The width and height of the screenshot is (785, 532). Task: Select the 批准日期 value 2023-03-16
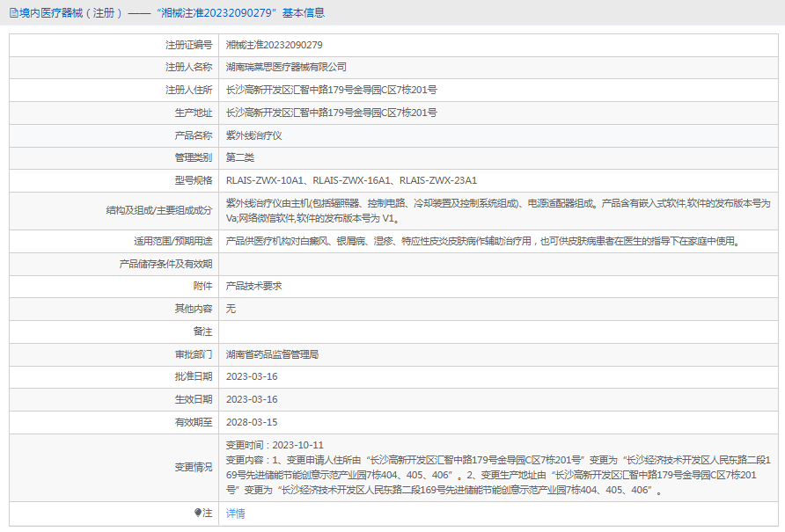pos(252,377)
